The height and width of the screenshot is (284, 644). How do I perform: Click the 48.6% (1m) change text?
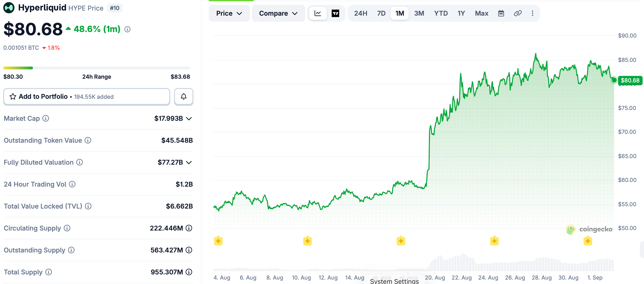[97, 29]
